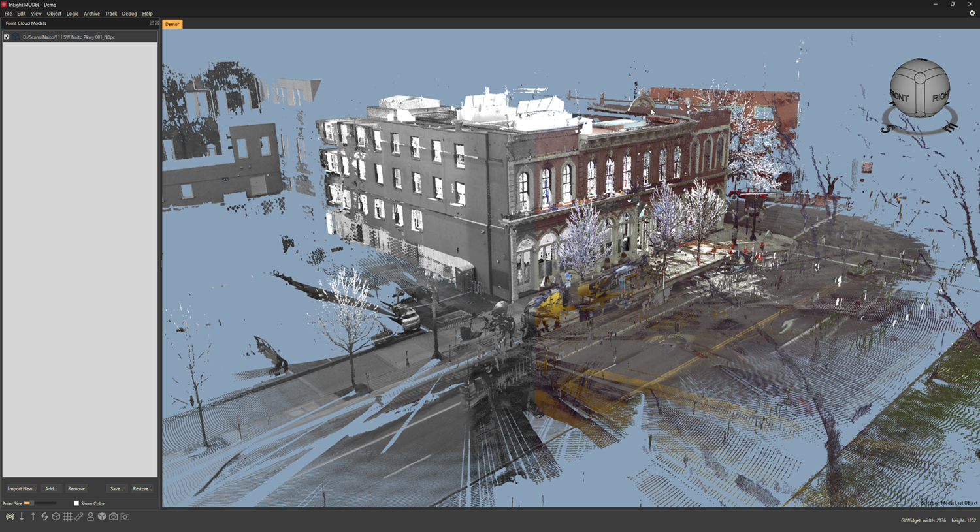The image size is (980, 532).
Task: Click the Restore... button
Action: 142,488
